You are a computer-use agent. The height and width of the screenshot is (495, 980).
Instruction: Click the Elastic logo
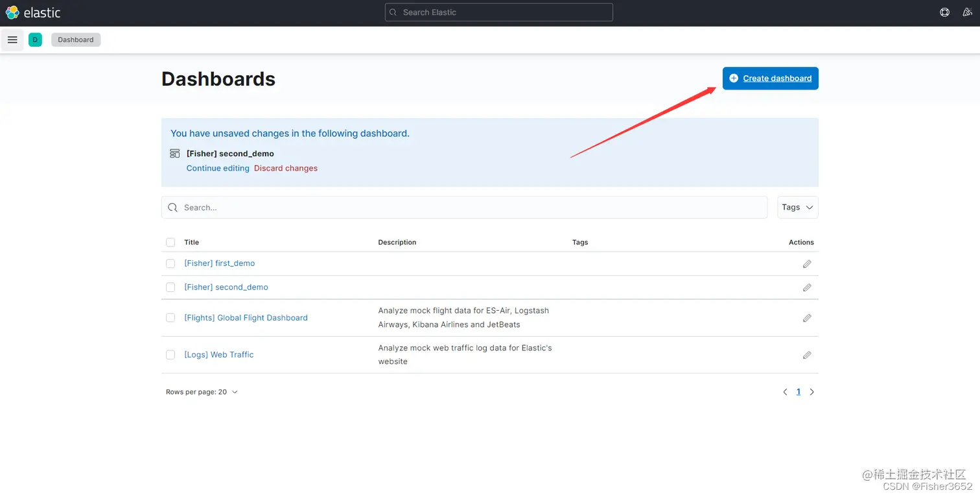click(x=33, y=12)
